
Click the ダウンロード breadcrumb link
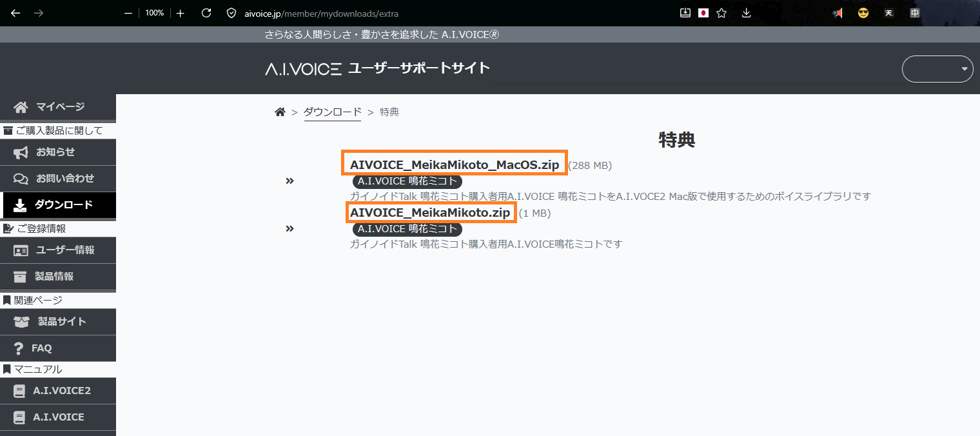point(332,112)
